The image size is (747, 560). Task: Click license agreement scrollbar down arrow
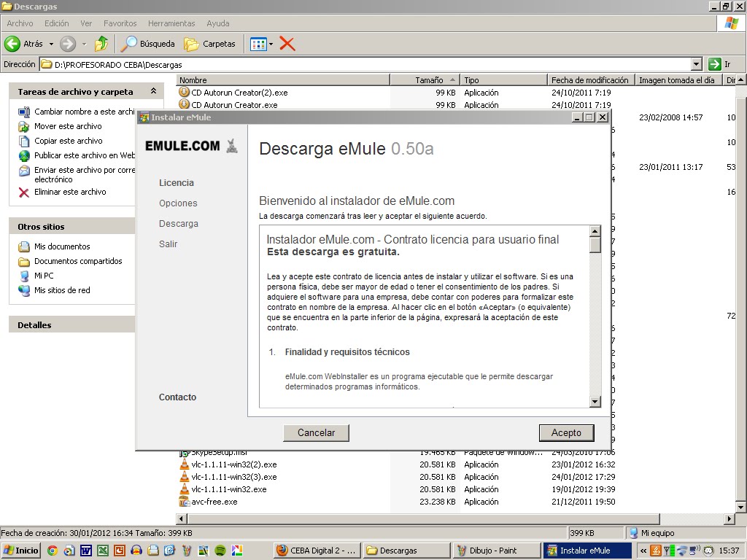tap(595, 402)
